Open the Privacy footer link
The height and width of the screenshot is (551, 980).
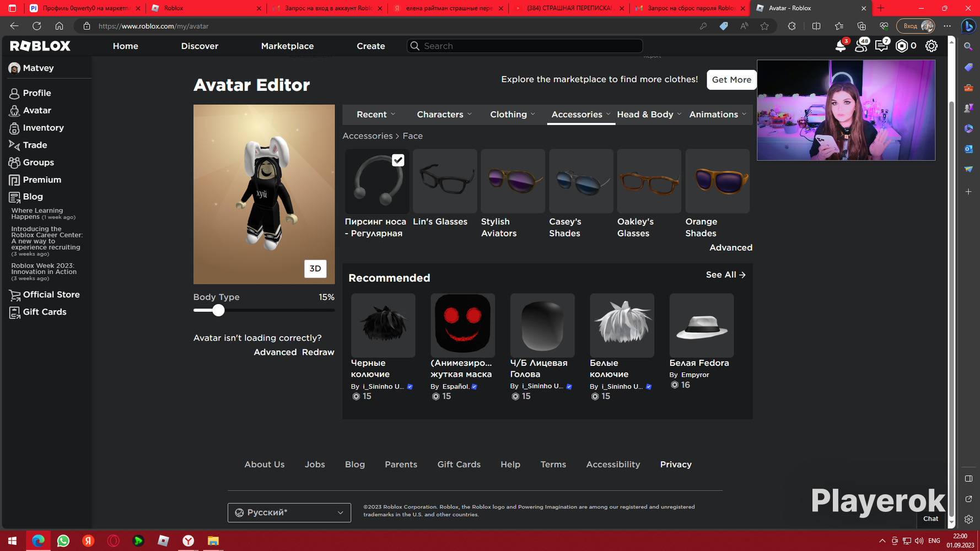[676, 465]
